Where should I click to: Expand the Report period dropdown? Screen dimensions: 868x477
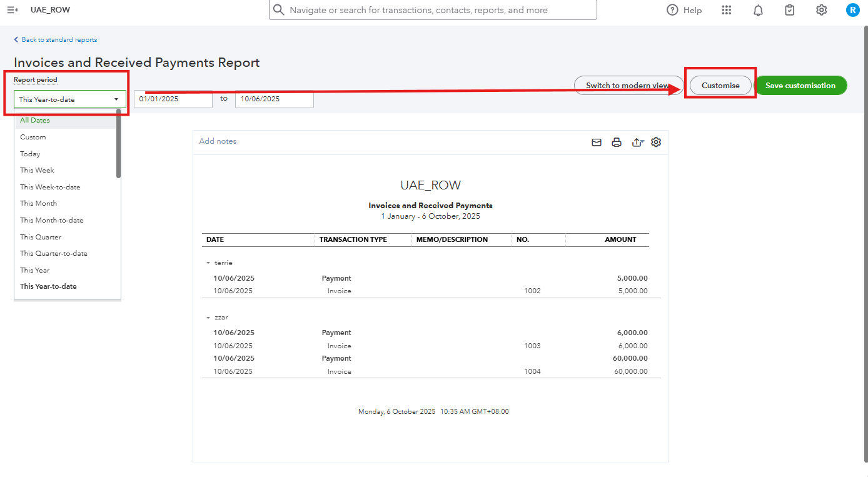pos(69,99)
